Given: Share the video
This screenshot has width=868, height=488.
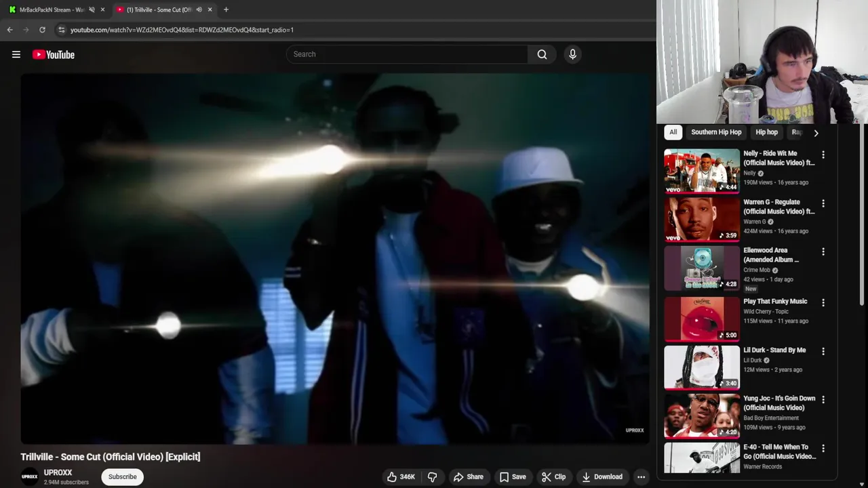Looking at the screenshot, I should [469, 476].
